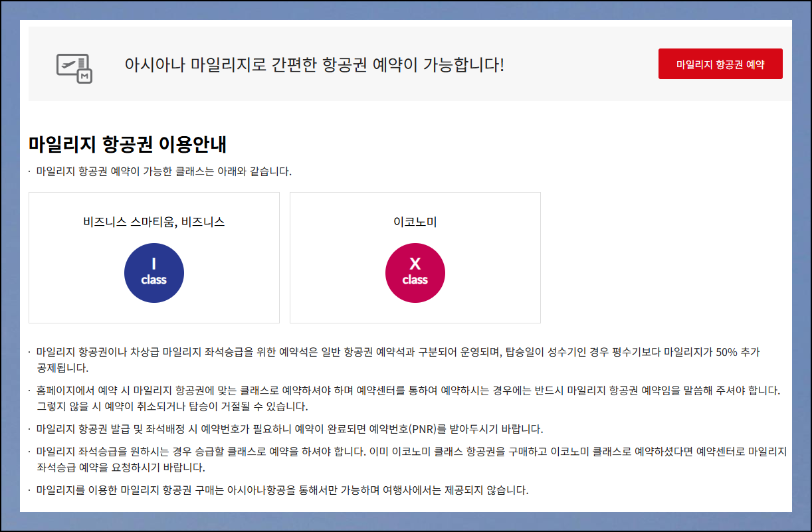Click the bullet mentioning 예약번호(PNR)

point(290,428)
